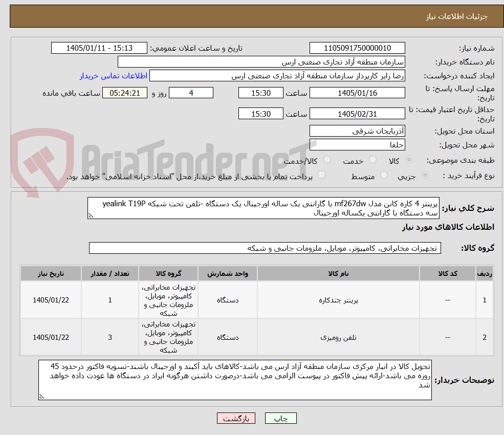This screenshot has height=435, width=504.
Task: Open اطلاعات تماس خریدار link
Action: pos(114,76)
